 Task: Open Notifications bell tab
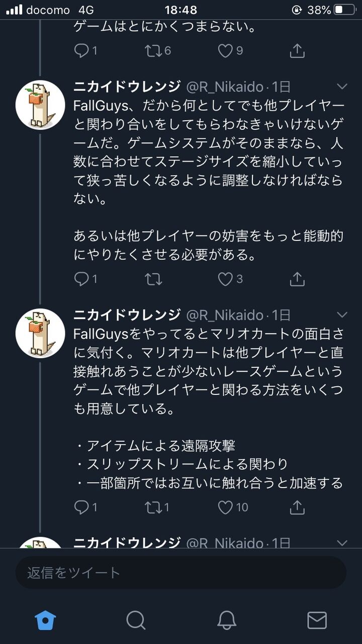coord(227,620)
